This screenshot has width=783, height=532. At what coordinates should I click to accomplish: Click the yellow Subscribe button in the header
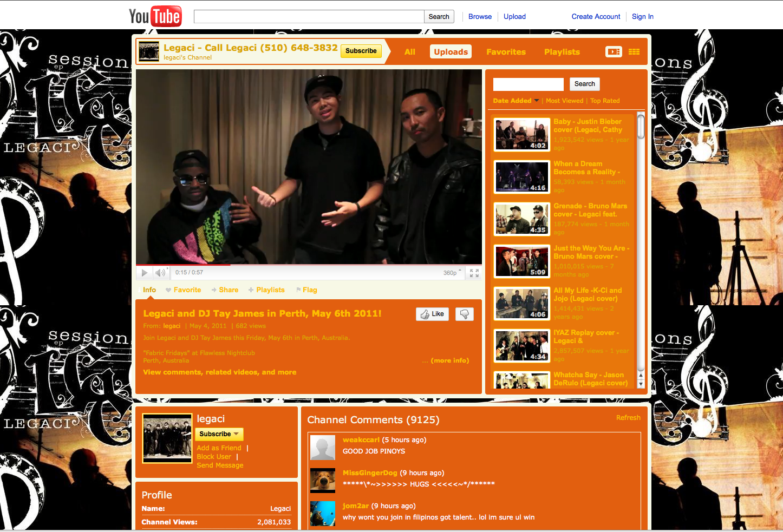pos(361,51)
